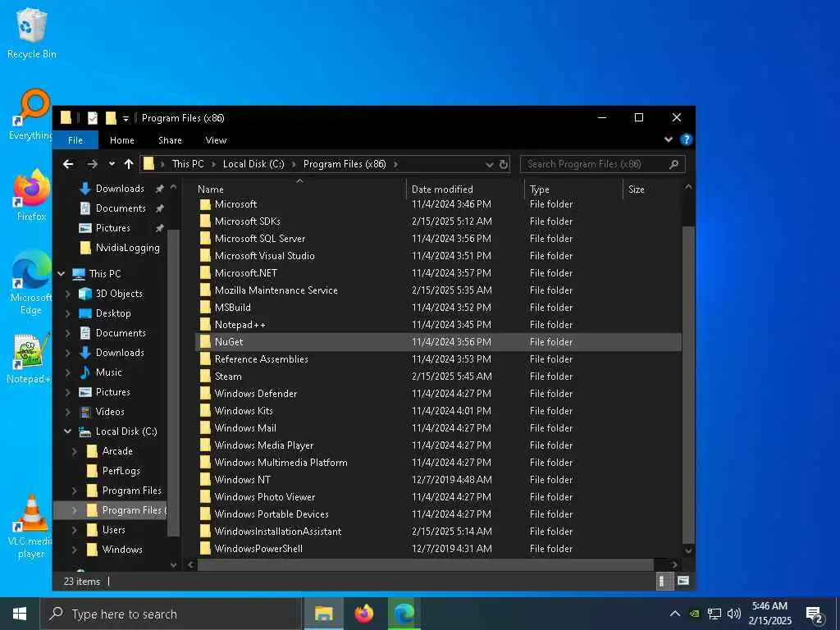Open the File menu tab
840x630 pixels.
tap(75, 139)
